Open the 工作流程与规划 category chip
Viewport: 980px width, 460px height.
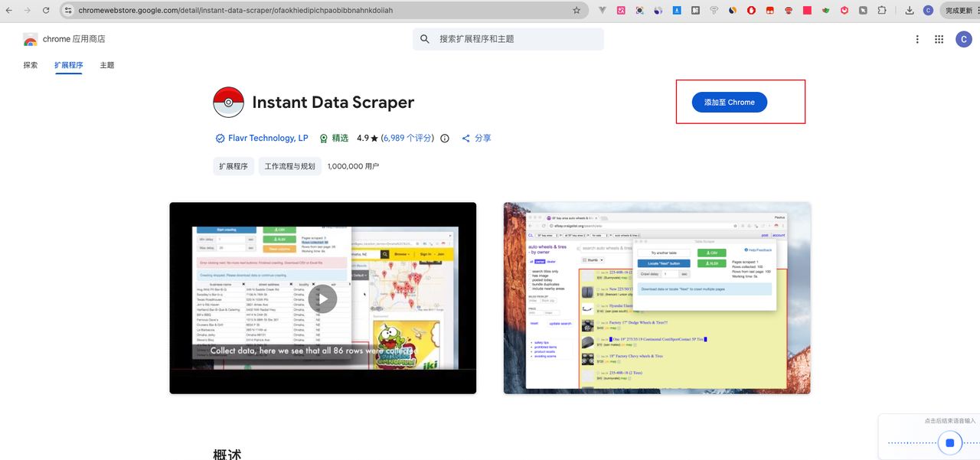289,166
